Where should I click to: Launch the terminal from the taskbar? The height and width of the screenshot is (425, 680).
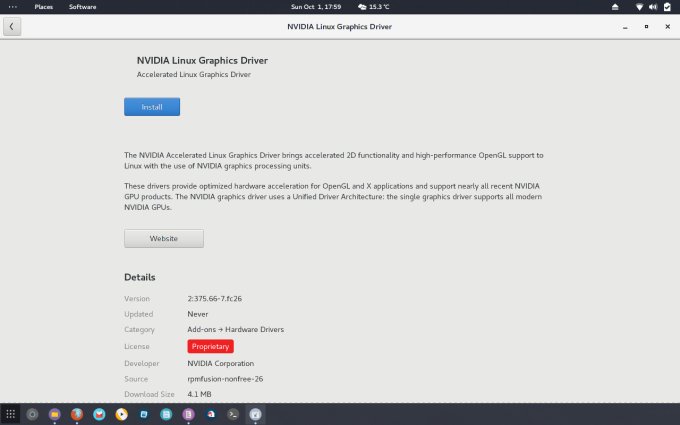click(233, 414)
